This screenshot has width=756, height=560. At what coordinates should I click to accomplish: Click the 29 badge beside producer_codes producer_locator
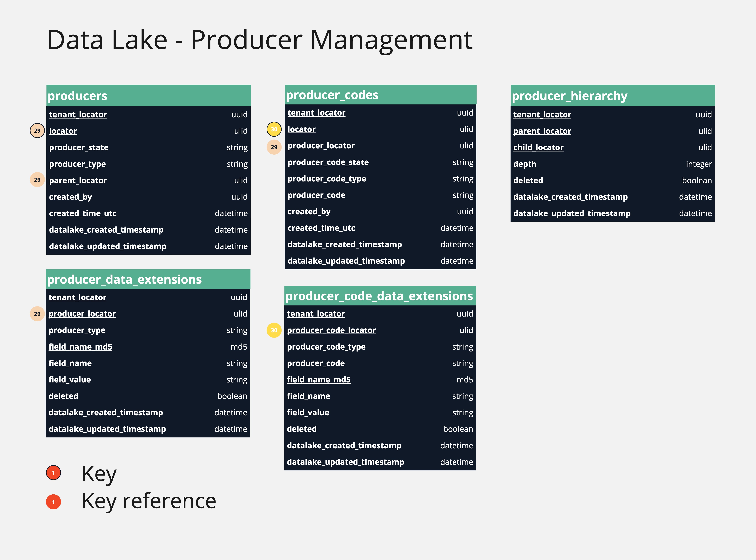(x=274, y=147)
